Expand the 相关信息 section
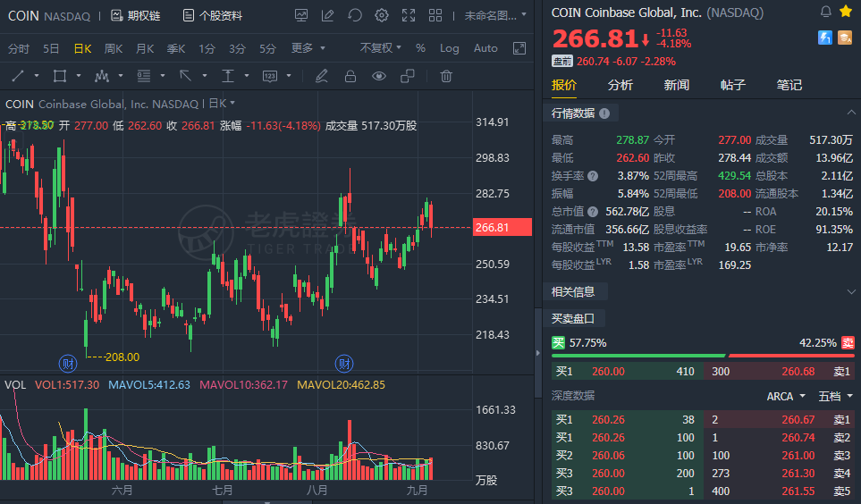Screen dimensions: 861x504 851,292
